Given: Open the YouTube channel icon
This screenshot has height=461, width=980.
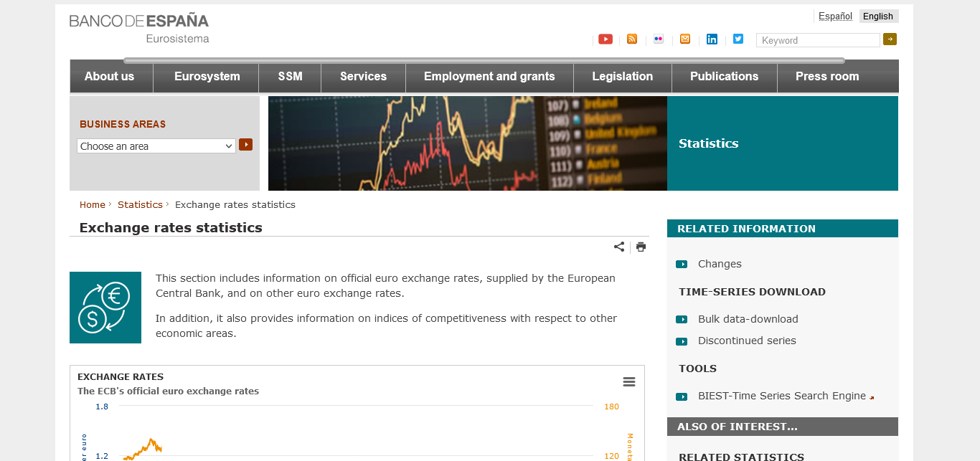Looking at the screenshot, I should (x=606, y=39).
